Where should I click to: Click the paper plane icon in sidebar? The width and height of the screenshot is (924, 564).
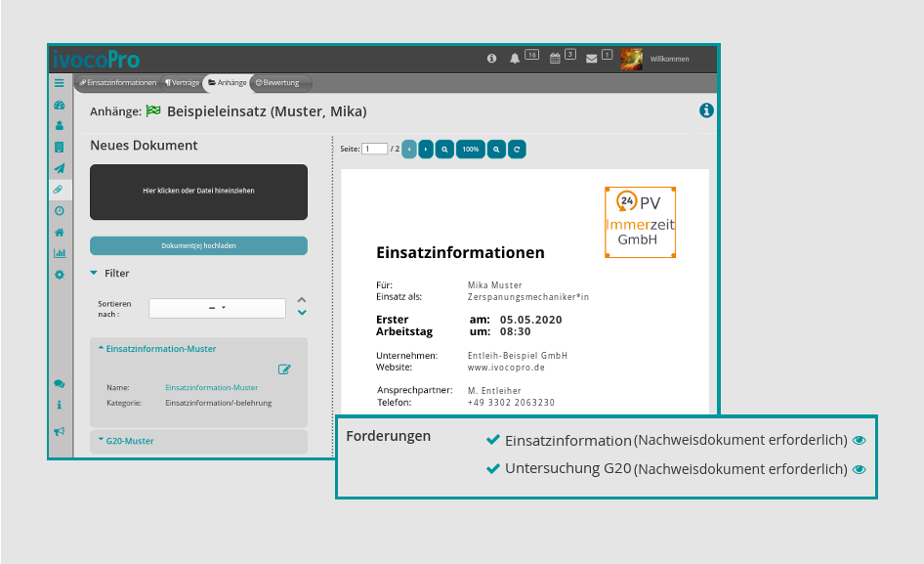point(59,167)
